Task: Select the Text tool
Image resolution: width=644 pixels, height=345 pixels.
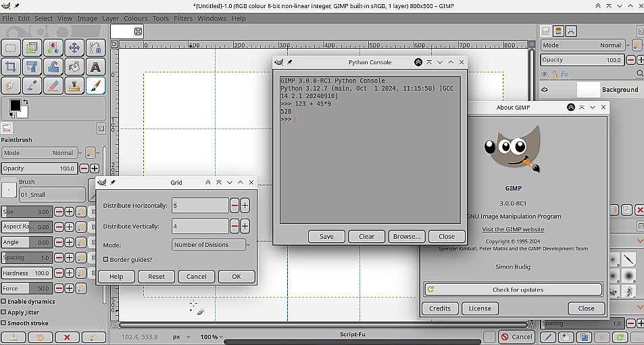Action: tap(95, 66)
